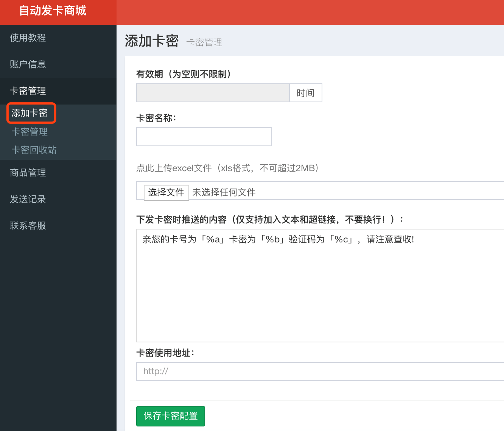
Task: Collapse the 卡密管理 parent sidebar section
Action: coord(28,91)
